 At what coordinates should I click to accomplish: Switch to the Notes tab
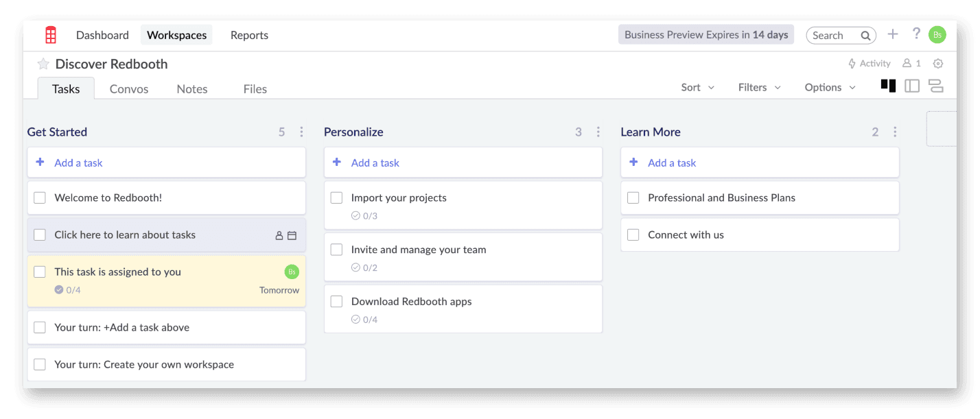tap(192, 88)
